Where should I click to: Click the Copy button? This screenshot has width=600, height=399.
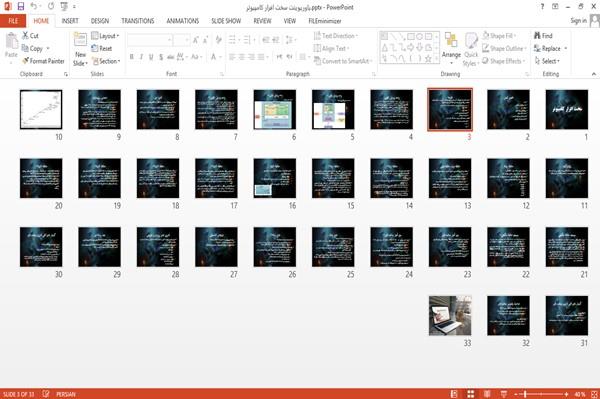click(x=32, y=48)
